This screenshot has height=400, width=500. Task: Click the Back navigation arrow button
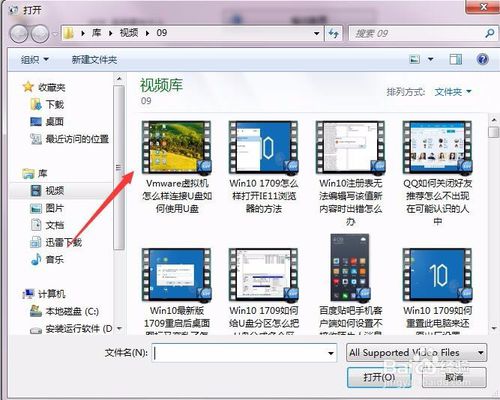click(x=19, y=33)
